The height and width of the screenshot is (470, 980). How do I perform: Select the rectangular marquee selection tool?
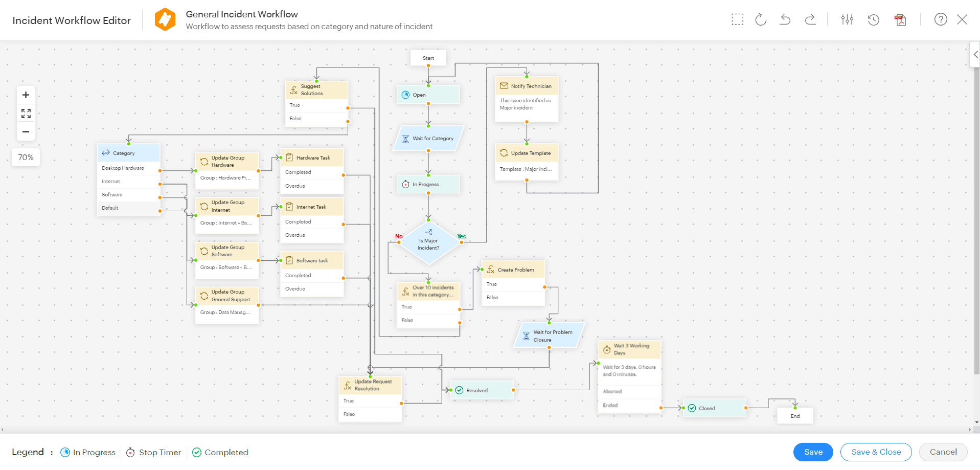pos(737,19)
